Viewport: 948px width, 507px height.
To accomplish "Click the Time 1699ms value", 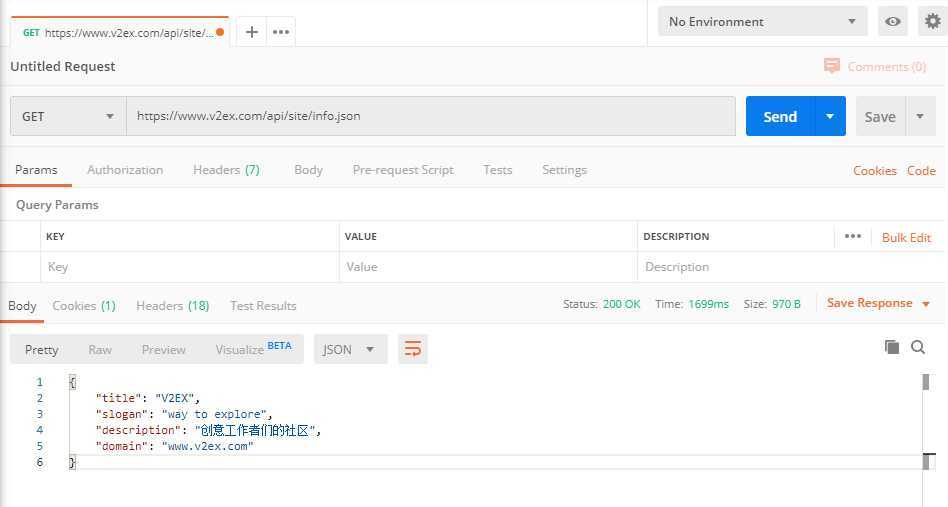I will 709,304.
